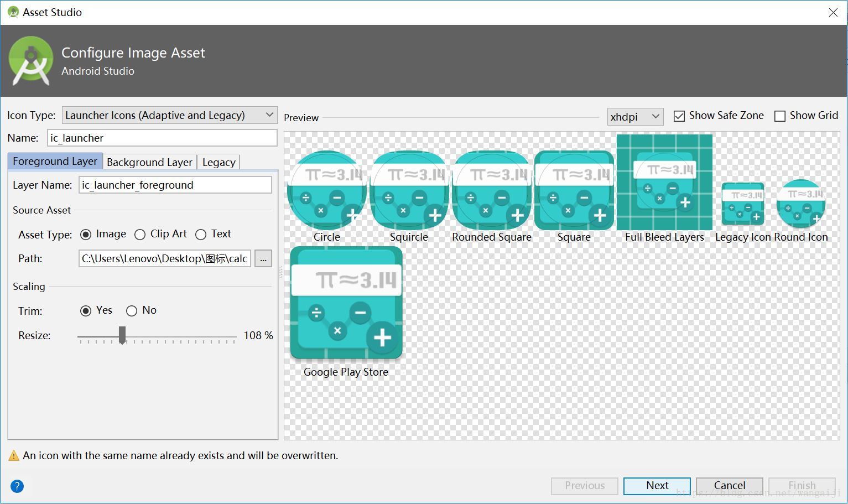Open the xhdpi density dropdown

coord(635,117)
